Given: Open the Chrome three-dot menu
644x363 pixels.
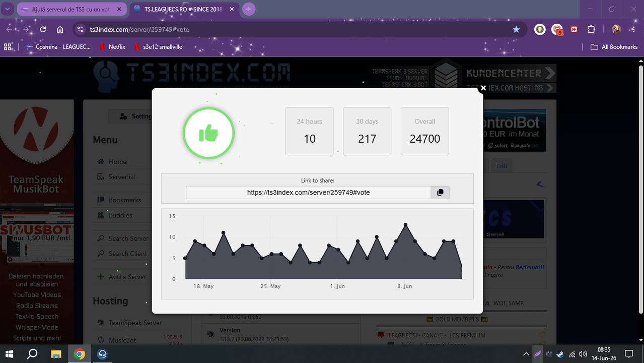Looking at the screenshot, I should point(634,29).
